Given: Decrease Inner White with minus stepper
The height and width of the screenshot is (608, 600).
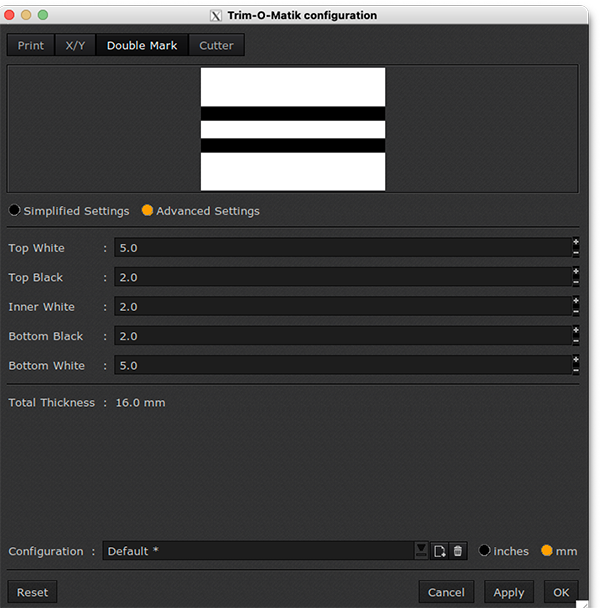Looking at the screenshot, I should tap(576, 311).
